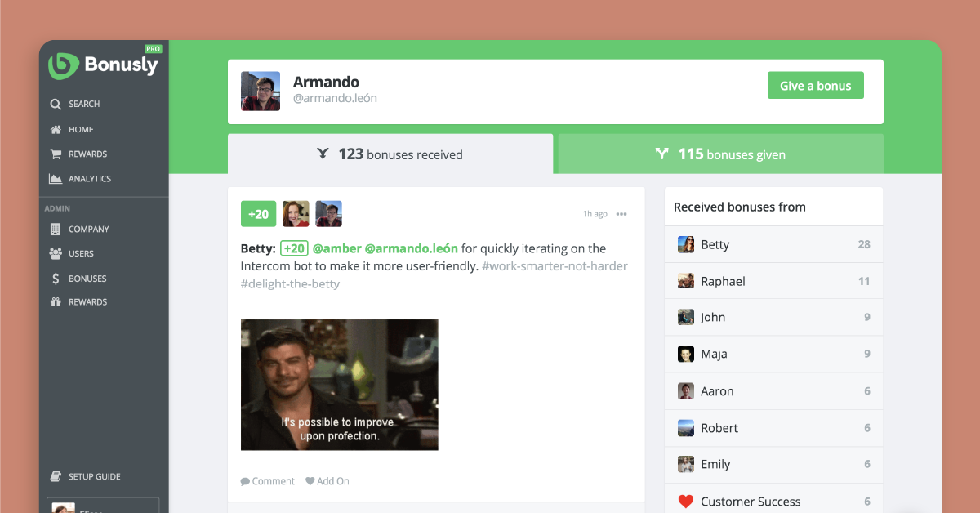
Task: Click the Comment speech bubble icon
Action: pos(245,481)
